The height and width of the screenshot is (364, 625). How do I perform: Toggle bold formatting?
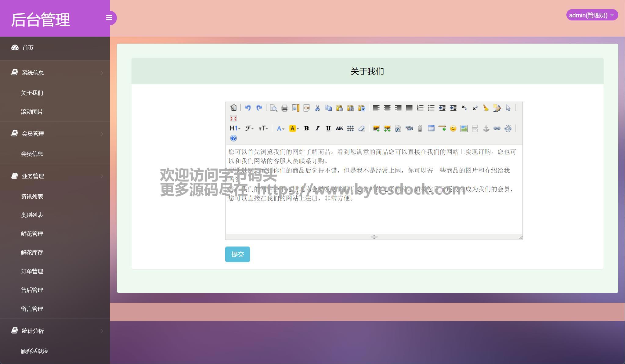306,128
